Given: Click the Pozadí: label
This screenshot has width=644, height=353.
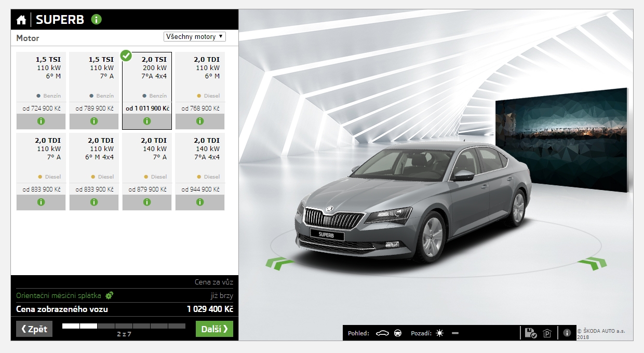Looking at the screenshot, I should tap(421, 333).
